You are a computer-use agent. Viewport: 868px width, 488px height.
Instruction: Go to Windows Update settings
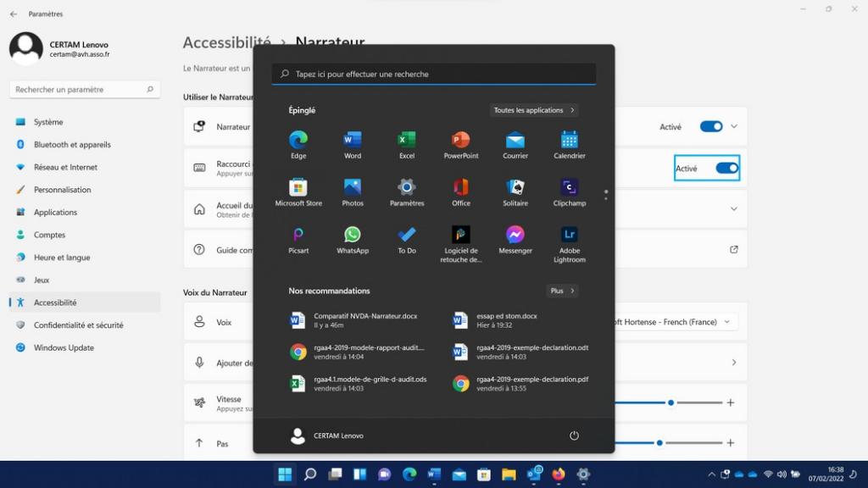click(x=85, y=348)
